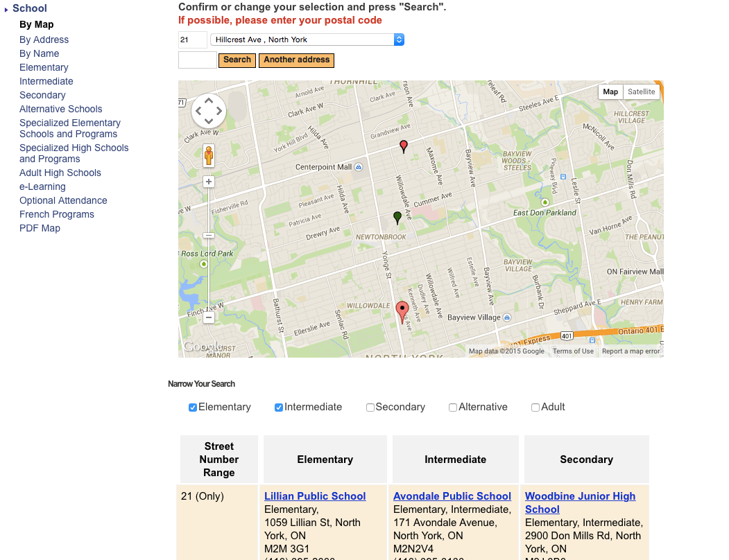Click the Search button
This screenshot has height=560, width=729.
[x=237, y=60]
